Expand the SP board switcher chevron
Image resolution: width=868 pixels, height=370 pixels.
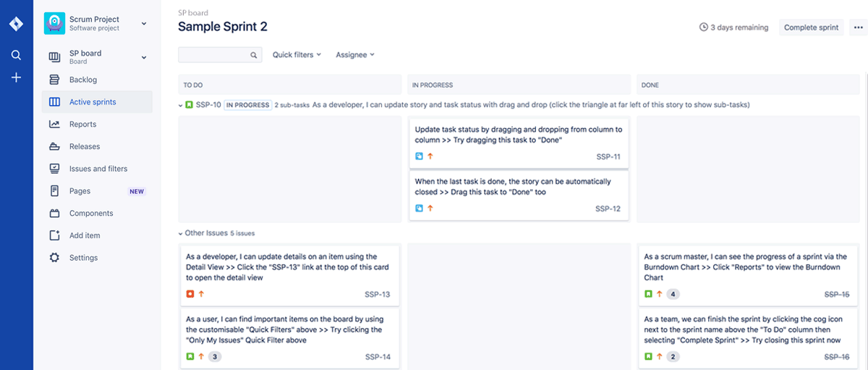[143, 57]
